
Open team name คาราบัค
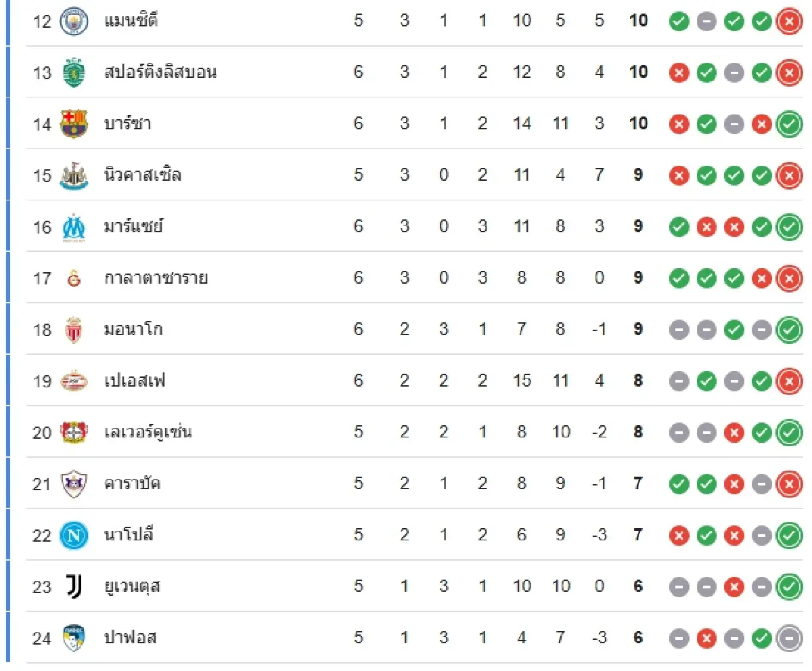tap(133, 483)
